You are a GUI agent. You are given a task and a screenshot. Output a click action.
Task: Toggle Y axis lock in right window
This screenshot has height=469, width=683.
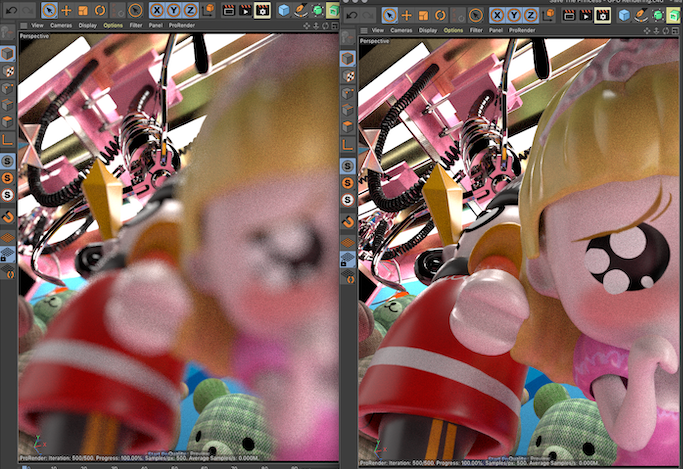pyautogui.click(x=514, y=15)
